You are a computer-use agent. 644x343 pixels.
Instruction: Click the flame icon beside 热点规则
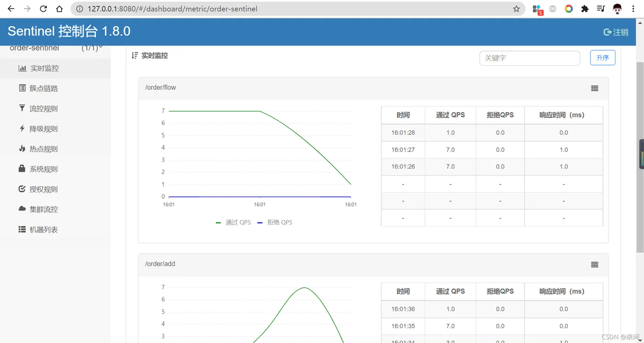22,148
